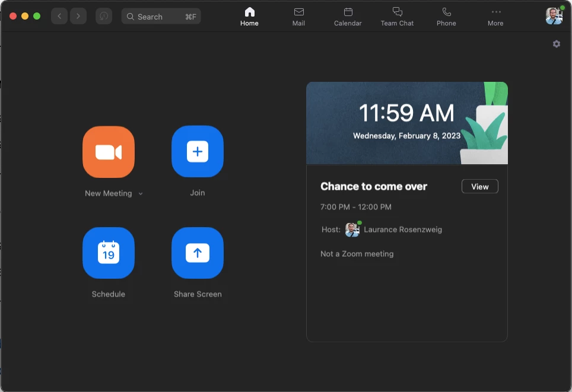572x392 pixels.
Task: Open the More menu
Action: [495, 17]
